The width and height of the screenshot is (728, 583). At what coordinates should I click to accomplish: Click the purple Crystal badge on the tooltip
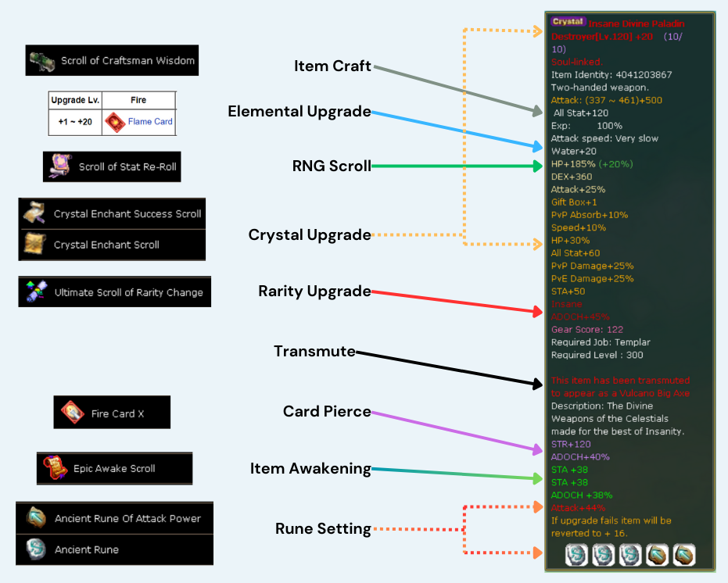tap(568, 22)
